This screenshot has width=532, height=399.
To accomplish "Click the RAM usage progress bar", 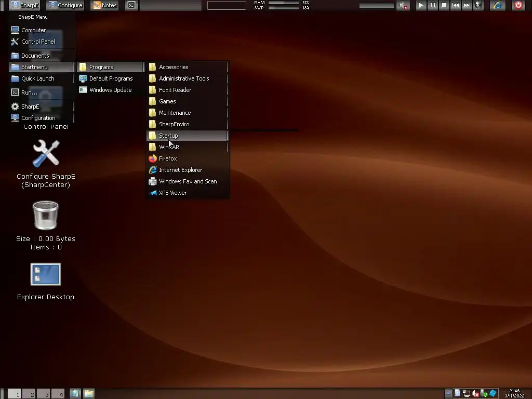I will 284,3.
